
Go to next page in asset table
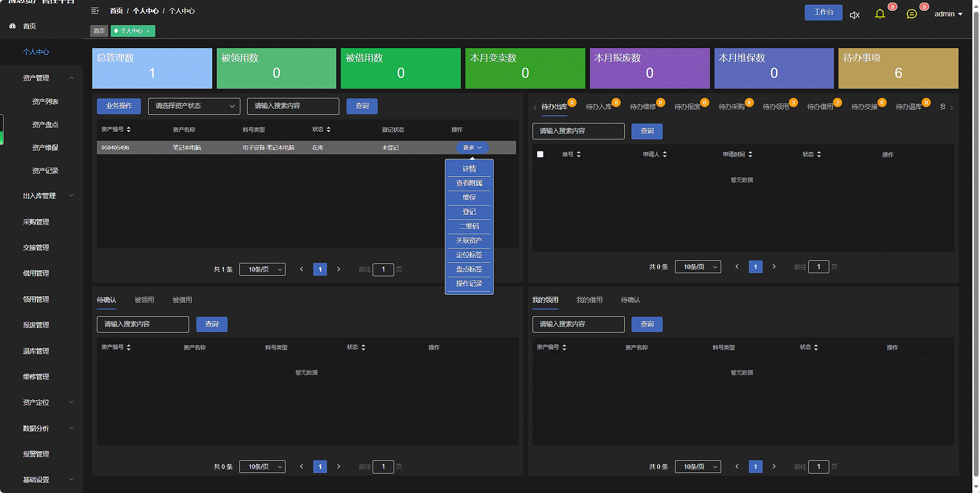point(338,269)
